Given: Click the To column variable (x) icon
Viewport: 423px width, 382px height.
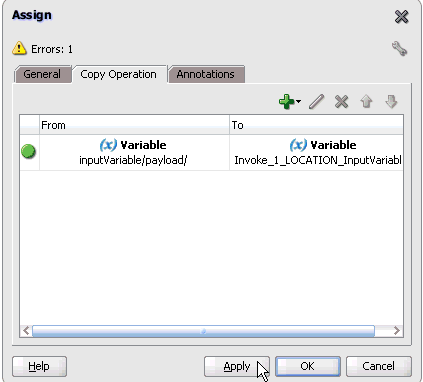Looking at the screenshot, I should (298, 145).
